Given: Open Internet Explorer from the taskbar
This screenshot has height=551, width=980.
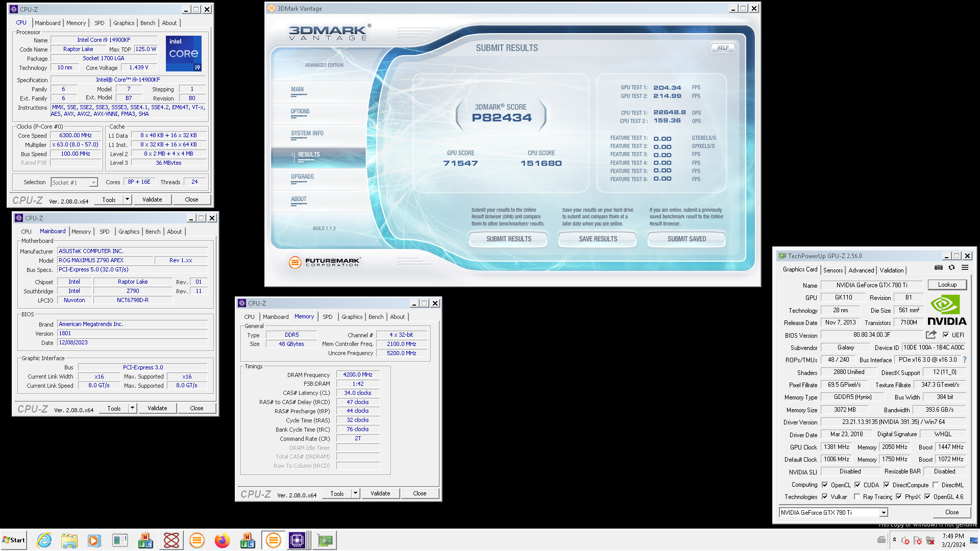Looking at the screenshot, I should [44, 540].
